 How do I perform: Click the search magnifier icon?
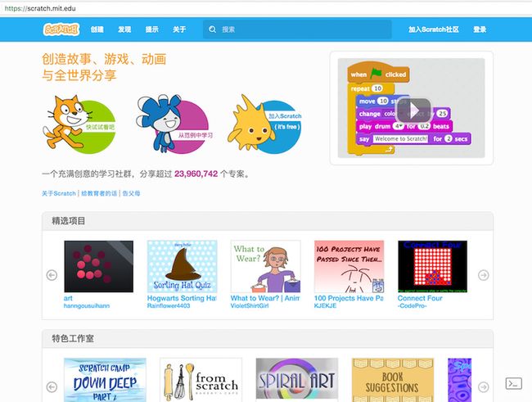point(213,29)
